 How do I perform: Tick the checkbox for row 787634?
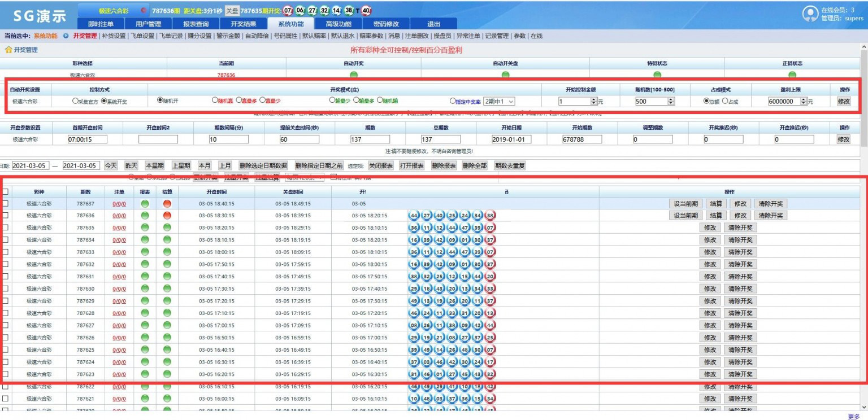tap(6, 240)
